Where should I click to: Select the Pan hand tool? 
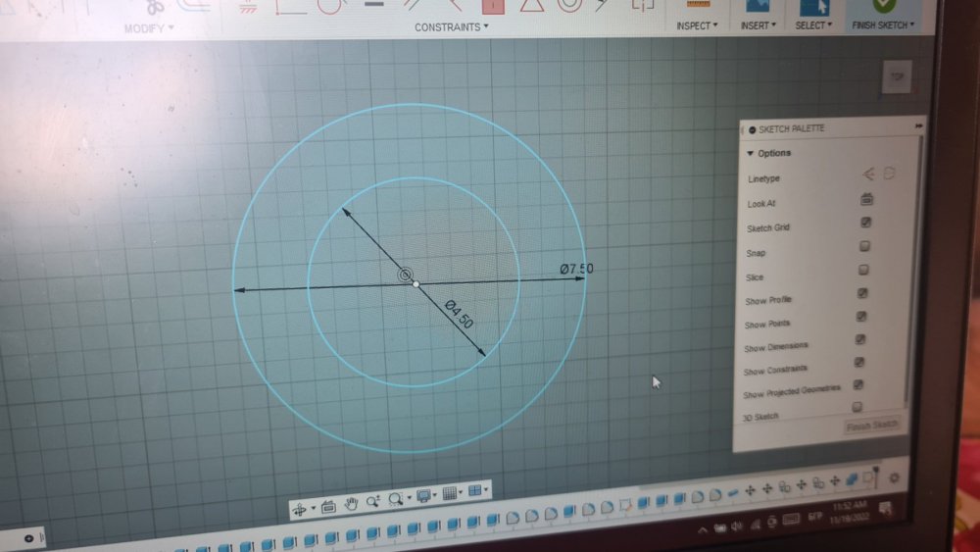(351, 503)
